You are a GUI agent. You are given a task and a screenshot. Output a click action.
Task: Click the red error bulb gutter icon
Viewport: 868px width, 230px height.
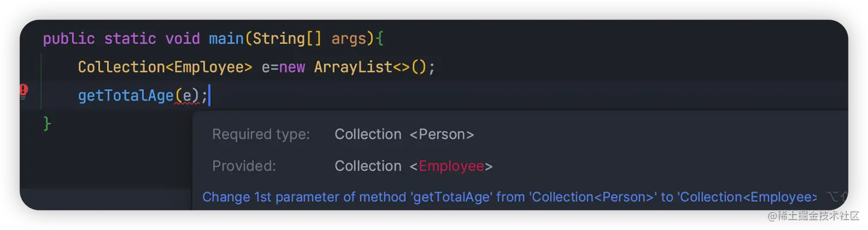(24, 91)
